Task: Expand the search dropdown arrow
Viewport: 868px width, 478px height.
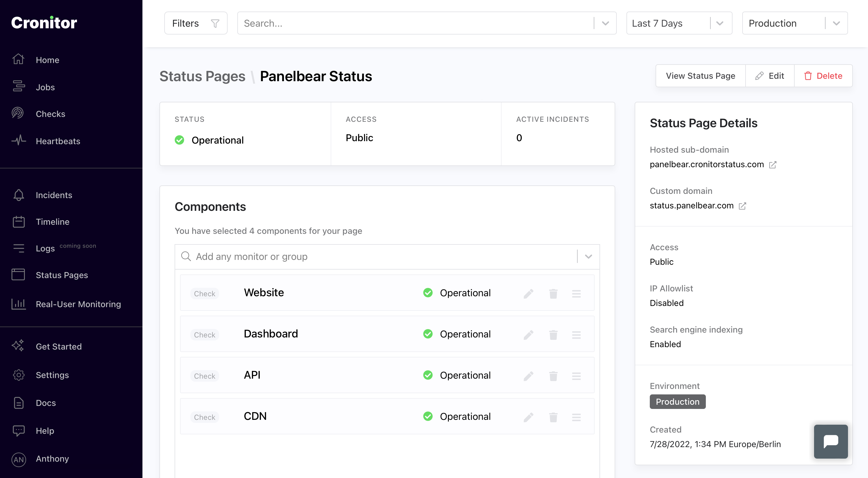Action: [606, 23]
